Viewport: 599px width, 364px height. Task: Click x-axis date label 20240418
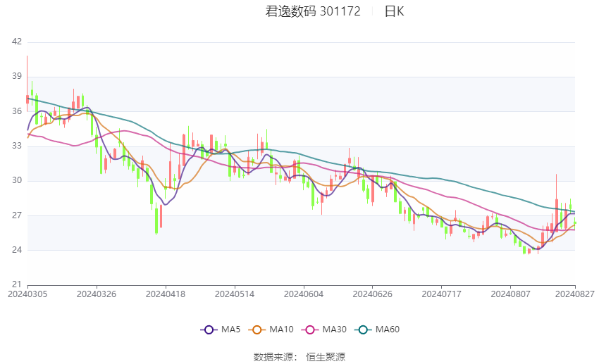166,294
